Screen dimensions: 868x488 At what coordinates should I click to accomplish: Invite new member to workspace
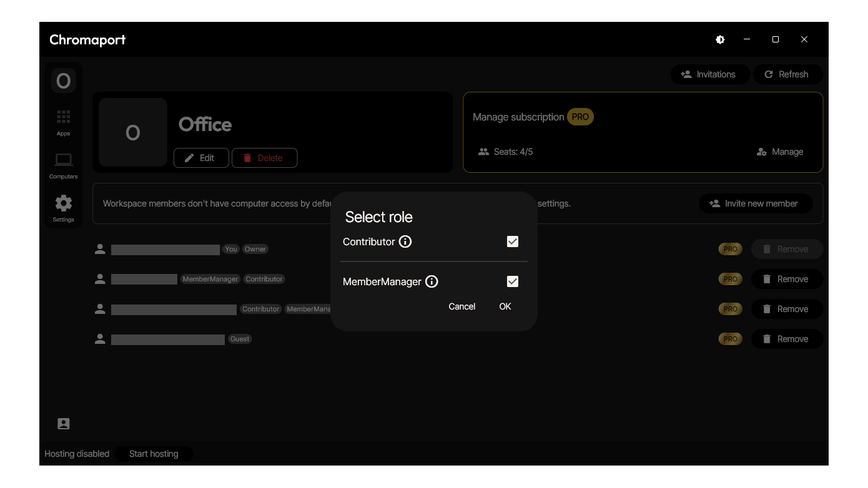755,203
